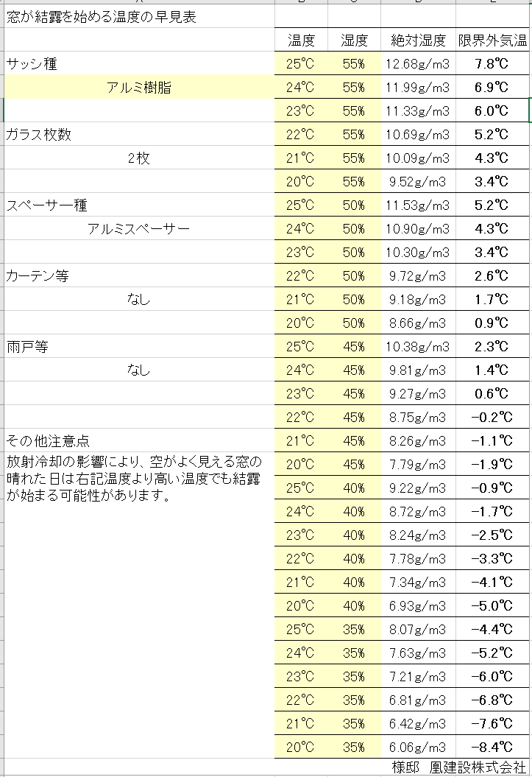The height and width of the screenshot is (777, 532).
Task: Click the 12.68g/m3 absolute humidity cell
Action: point(418,63)
